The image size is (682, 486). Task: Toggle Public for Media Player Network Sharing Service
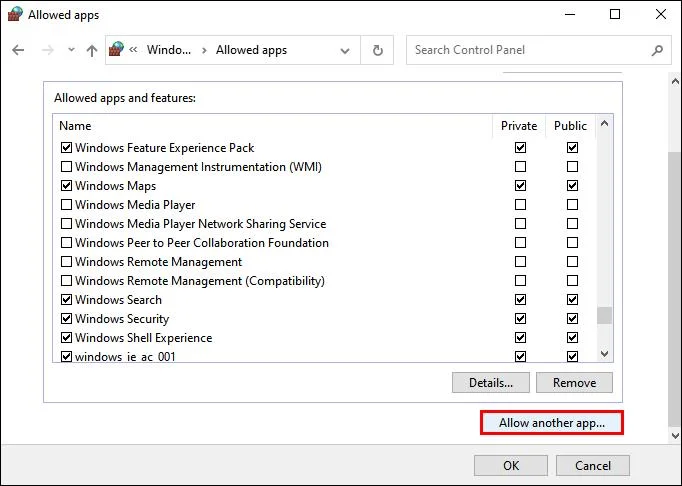click(572, 224)
